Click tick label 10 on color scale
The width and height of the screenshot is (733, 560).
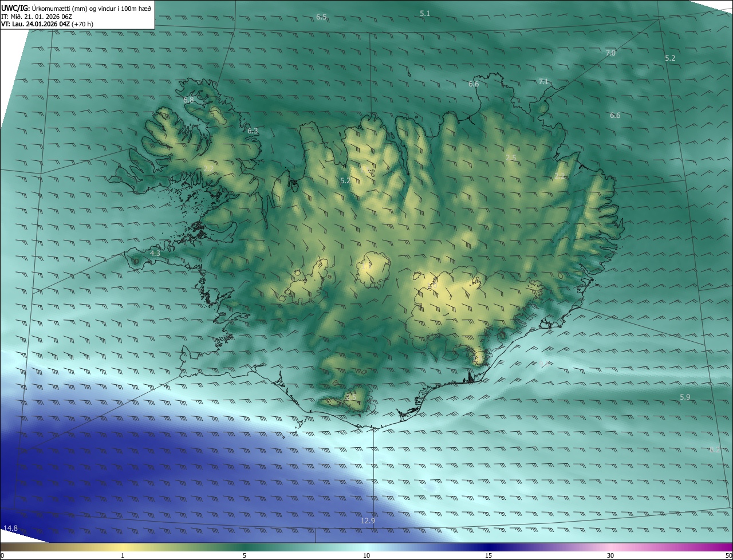(x=366, y=556)
